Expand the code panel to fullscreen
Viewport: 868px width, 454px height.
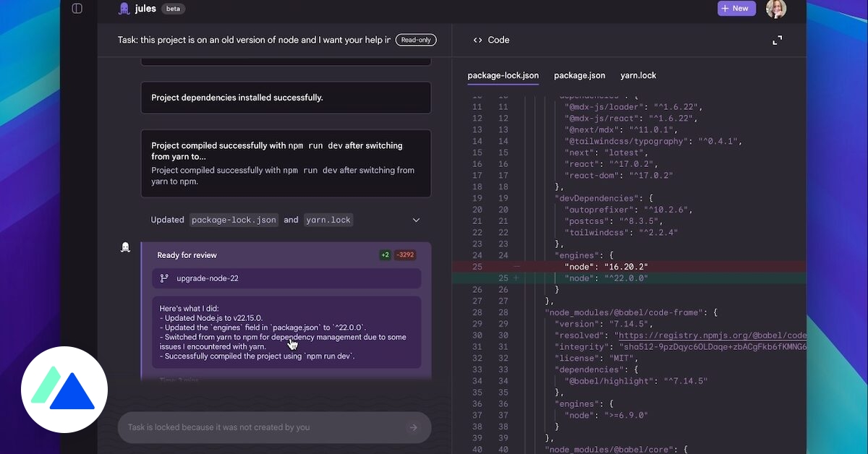tap(778, 40)
